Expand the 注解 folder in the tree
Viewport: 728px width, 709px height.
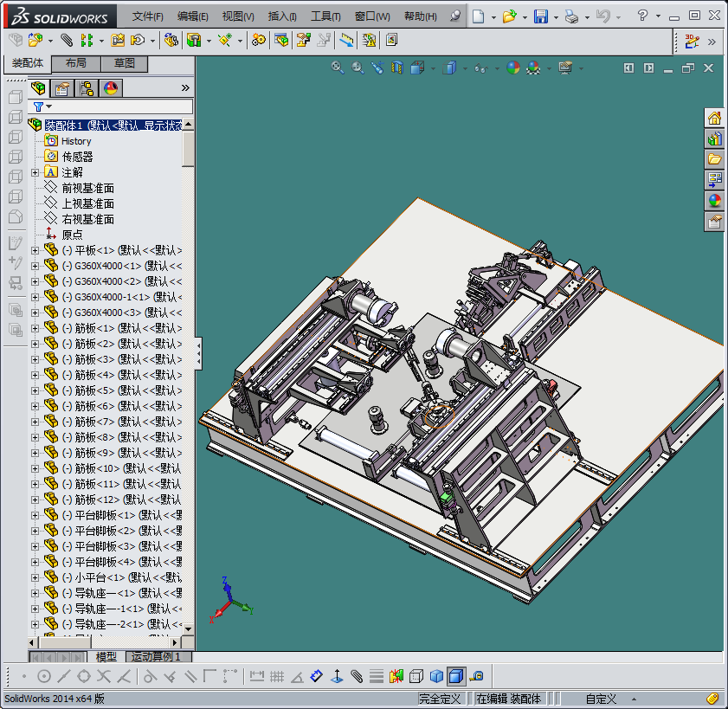(x=35, y=172)
